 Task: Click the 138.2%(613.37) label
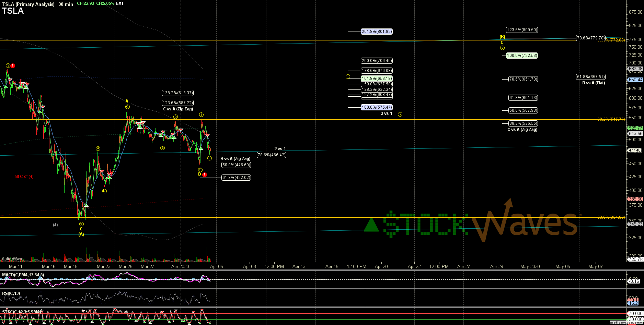coord(177,93)
